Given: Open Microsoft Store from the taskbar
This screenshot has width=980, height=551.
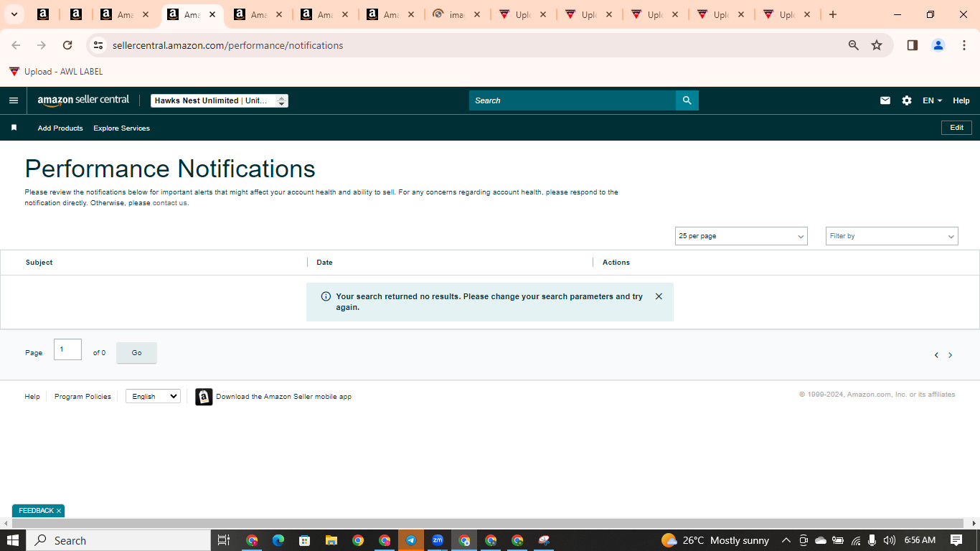Looking at the screenshot, I should (305, 540).
